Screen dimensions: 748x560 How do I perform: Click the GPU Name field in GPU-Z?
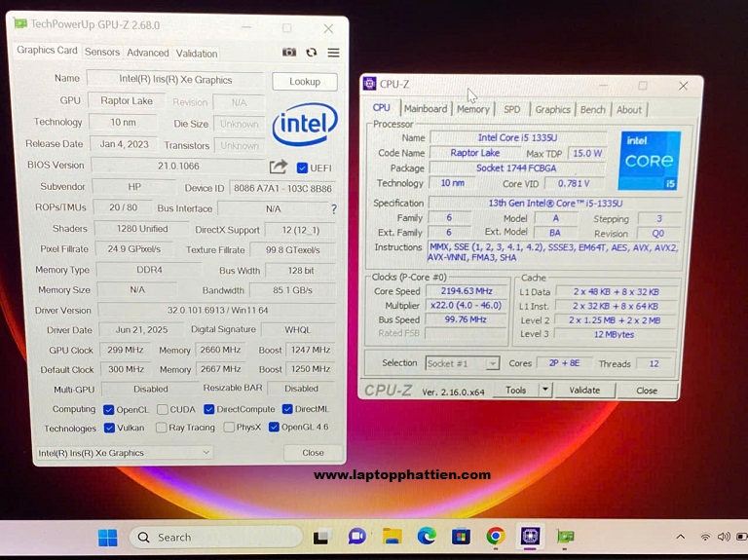click(x=175, y=80)
